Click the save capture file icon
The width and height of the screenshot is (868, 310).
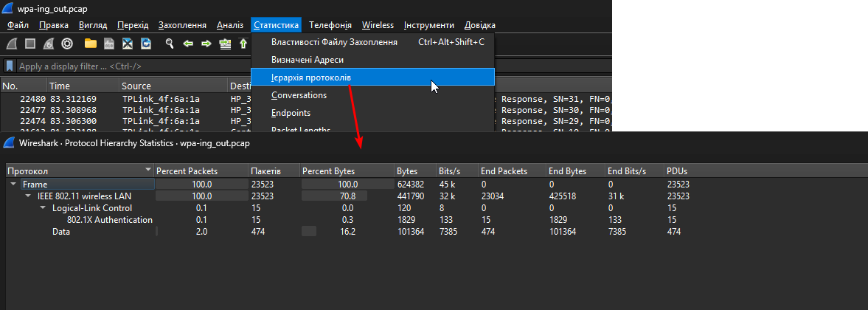109,44
